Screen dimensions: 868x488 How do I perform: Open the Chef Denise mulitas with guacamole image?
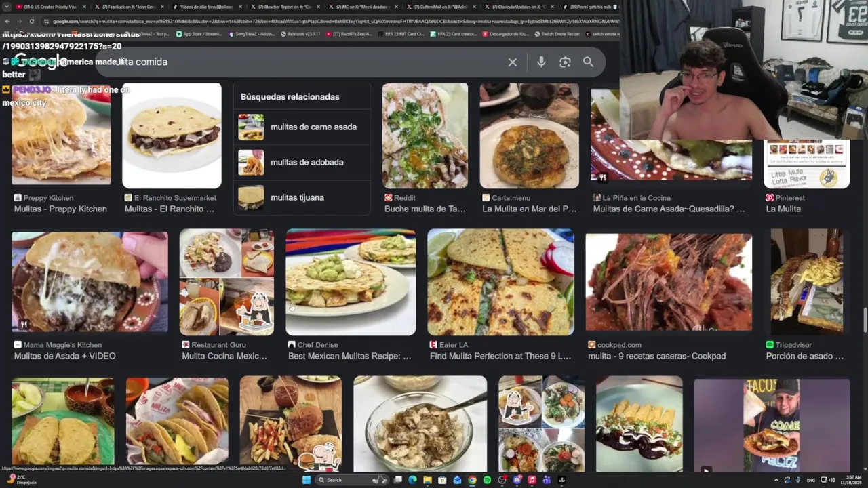coord(351,282)
